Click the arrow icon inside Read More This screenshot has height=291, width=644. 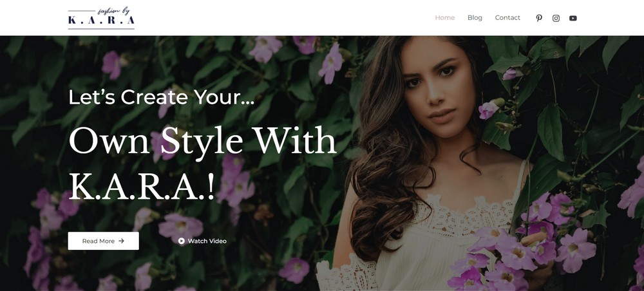click(x=121, y=241)
